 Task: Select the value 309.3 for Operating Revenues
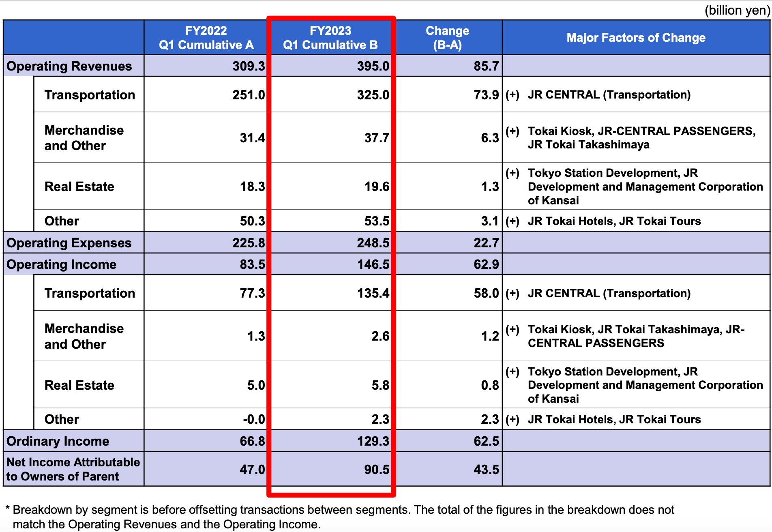249,66
